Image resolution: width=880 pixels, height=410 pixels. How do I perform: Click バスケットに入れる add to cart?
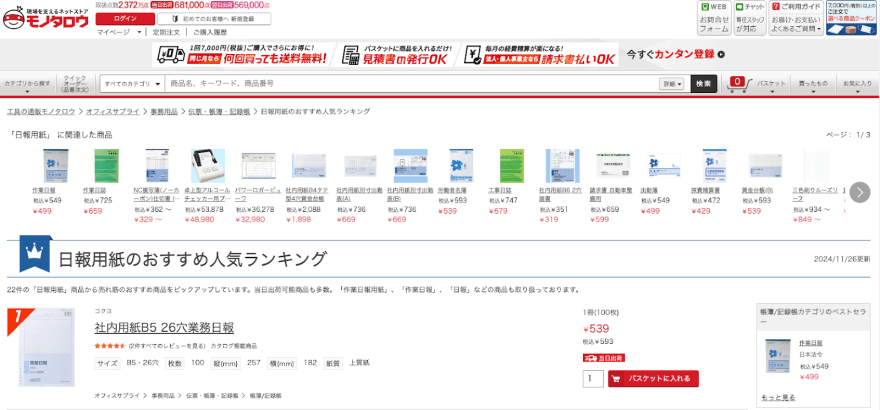tap(653, 379)
